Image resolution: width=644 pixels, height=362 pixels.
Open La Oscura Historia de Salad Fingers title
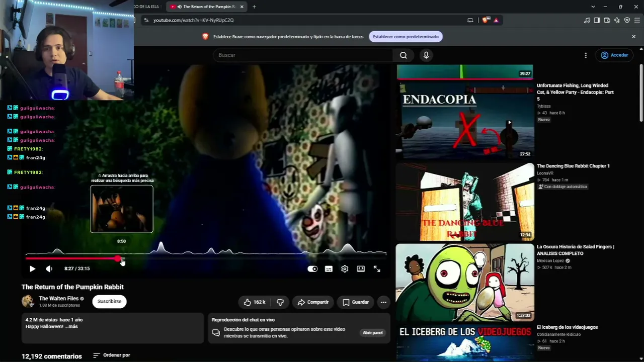point(575,250)
